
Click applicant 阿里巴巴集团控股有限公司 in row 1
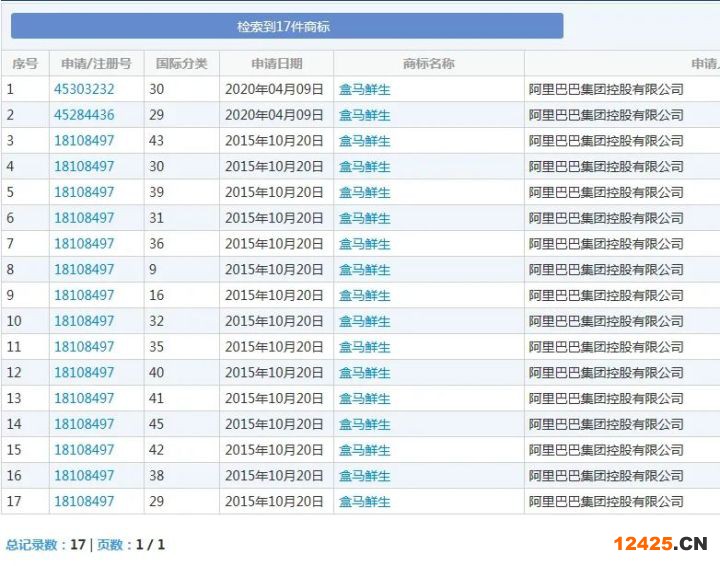(606, 89)
